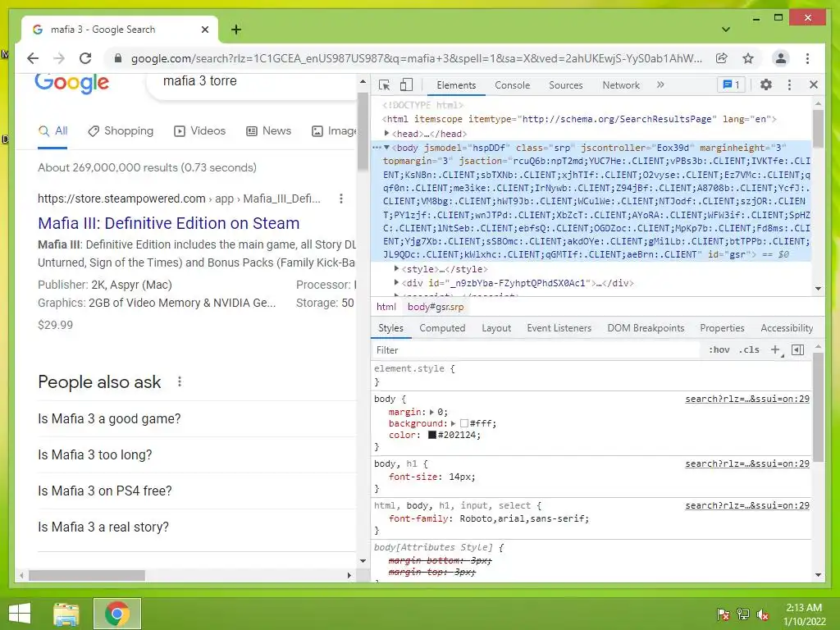Toggle the device toolbar icon
The width and height of the screenshot is (840, 630).
[x=406, y=84]
